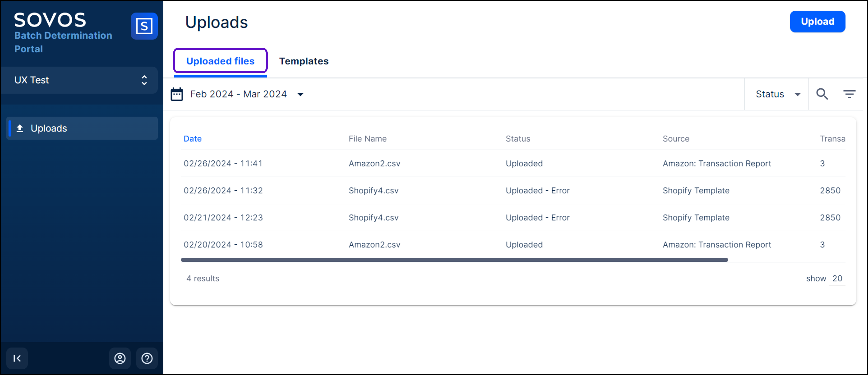Switch to the Templates tab

304,61
